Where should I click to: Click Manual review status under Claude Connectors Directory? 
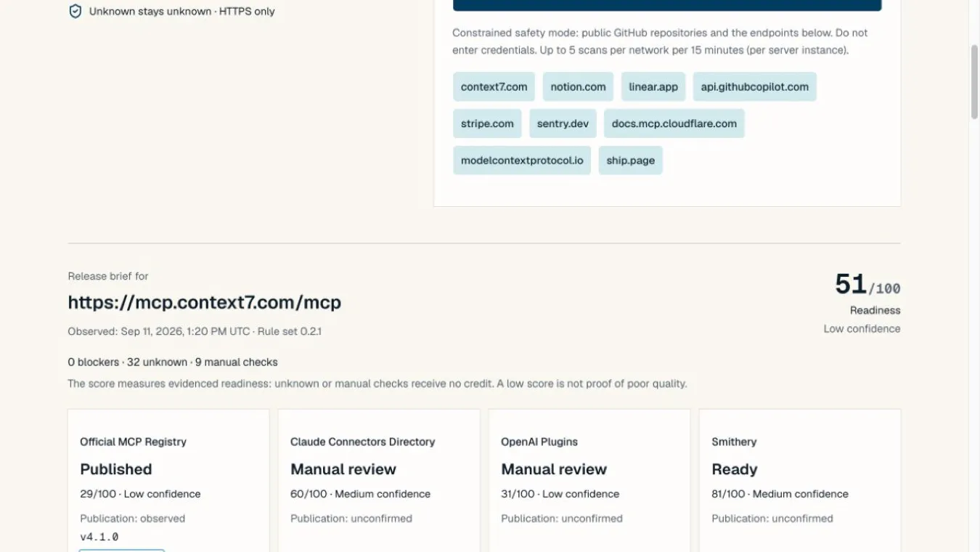coord(343,469)
